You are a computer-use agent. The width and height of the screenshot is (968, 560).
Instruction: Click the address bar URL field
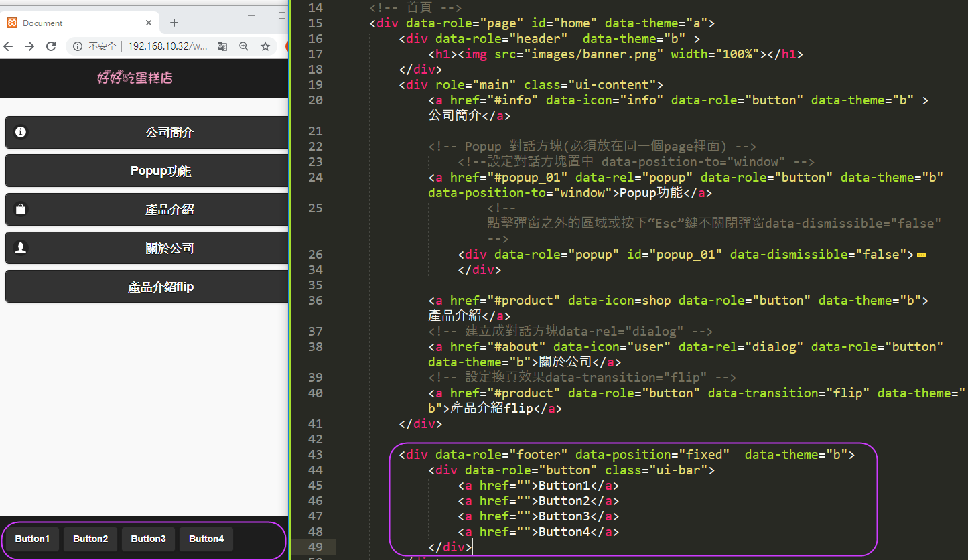(x=167, y=46)
